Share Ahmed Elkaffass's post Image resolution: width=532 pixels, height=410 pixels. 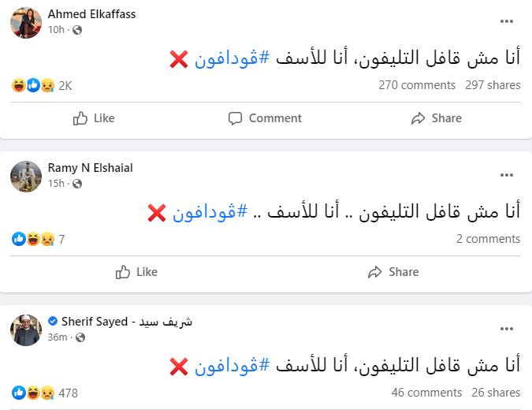point(436,118)
